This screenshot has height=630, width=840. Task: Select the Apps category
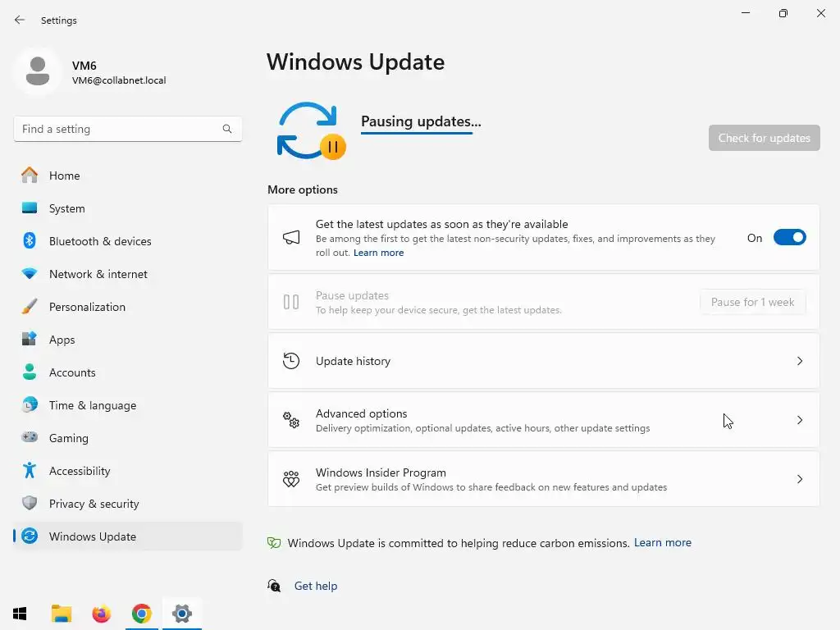tap(127, 339)
